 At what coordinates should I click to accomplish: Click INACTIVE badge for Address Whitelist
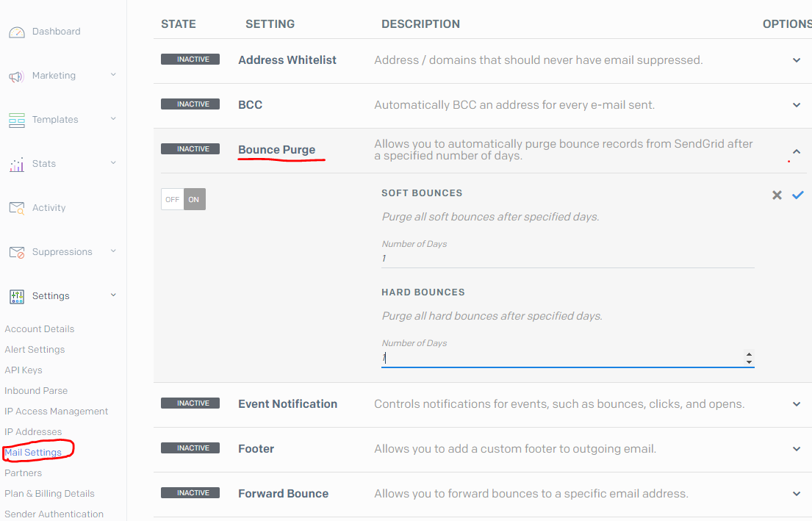[x=190, y=60]
